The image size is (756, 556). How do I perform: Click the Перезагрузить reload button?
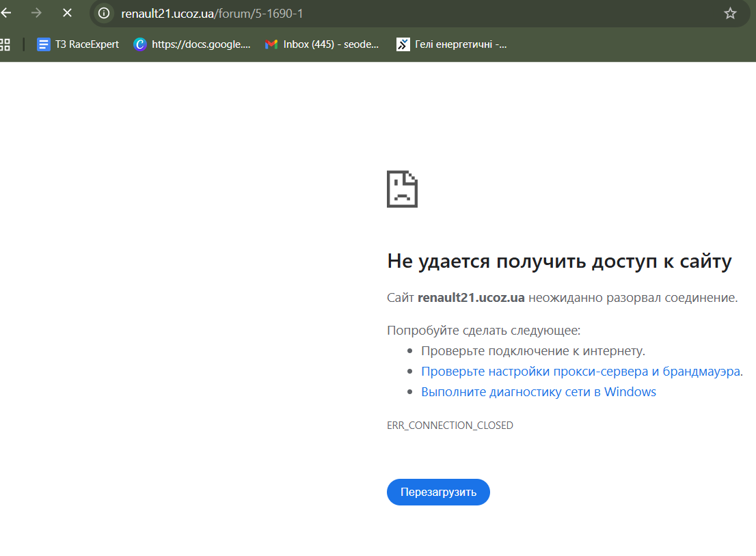[438, 492]
